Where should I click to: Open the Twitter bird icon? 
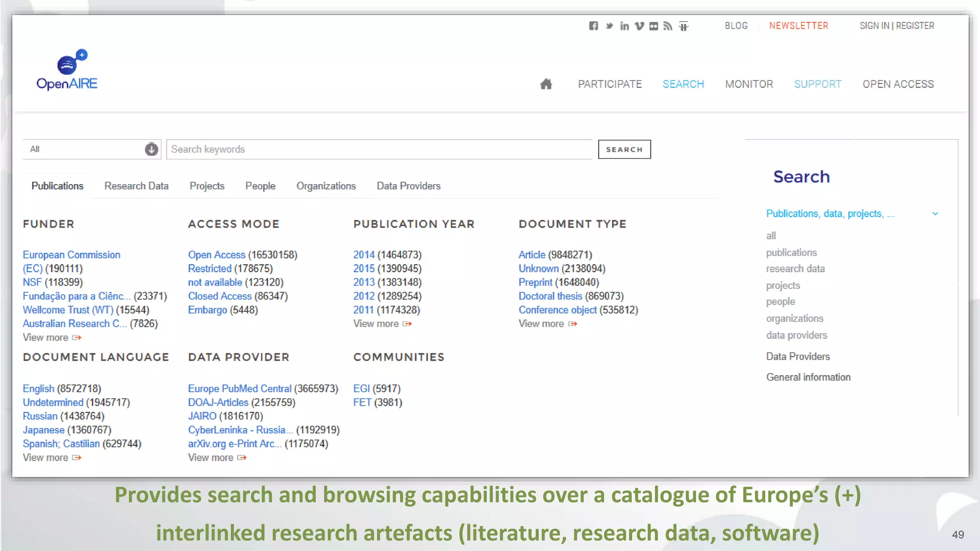coord(609,26)
